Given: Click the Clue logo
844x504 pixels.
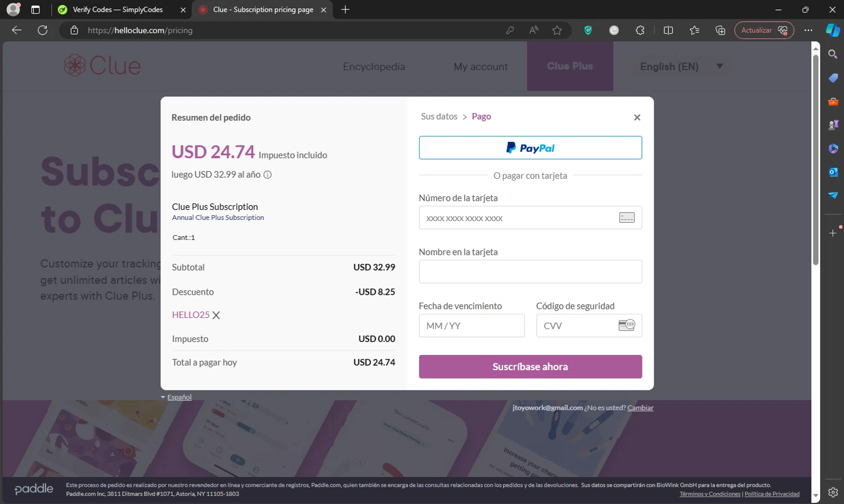Looking at the screenshot, I should 102,66.
